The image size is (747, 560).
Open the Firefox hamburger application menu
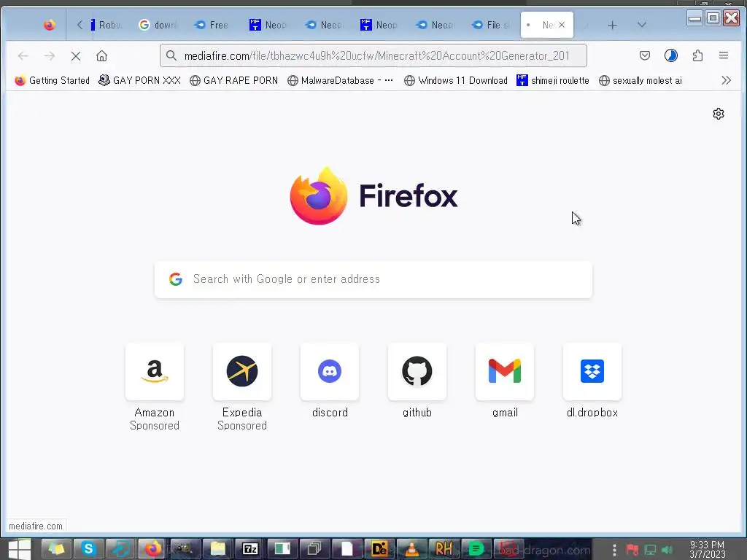[723, 55]
